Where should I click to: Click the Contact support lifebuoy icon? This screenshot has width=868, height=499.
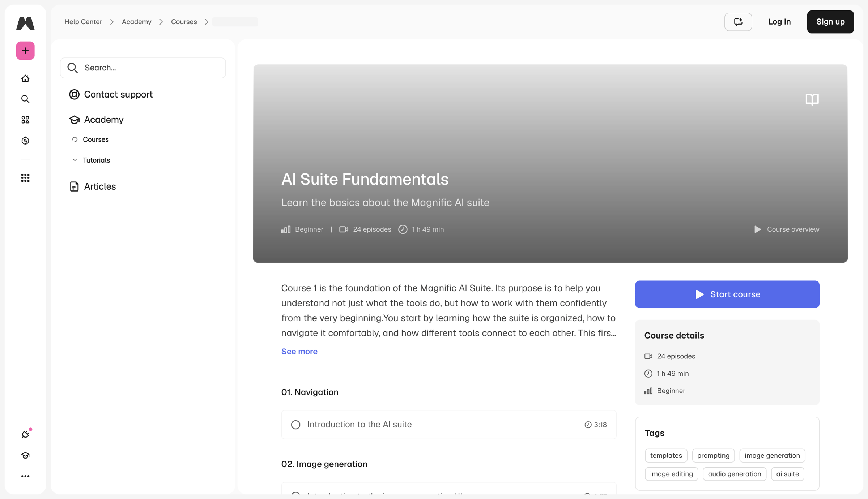74,94
